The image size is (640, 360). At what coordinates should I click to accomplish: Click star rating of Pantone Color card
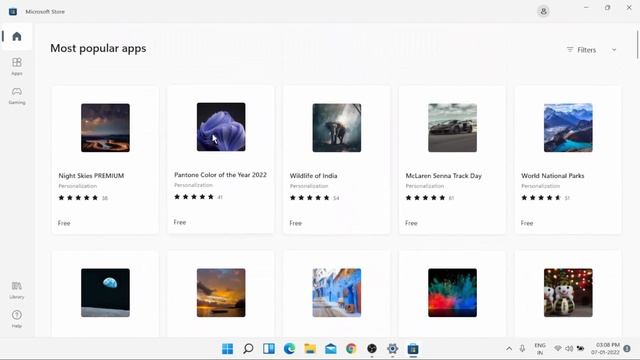pos(194,197)
